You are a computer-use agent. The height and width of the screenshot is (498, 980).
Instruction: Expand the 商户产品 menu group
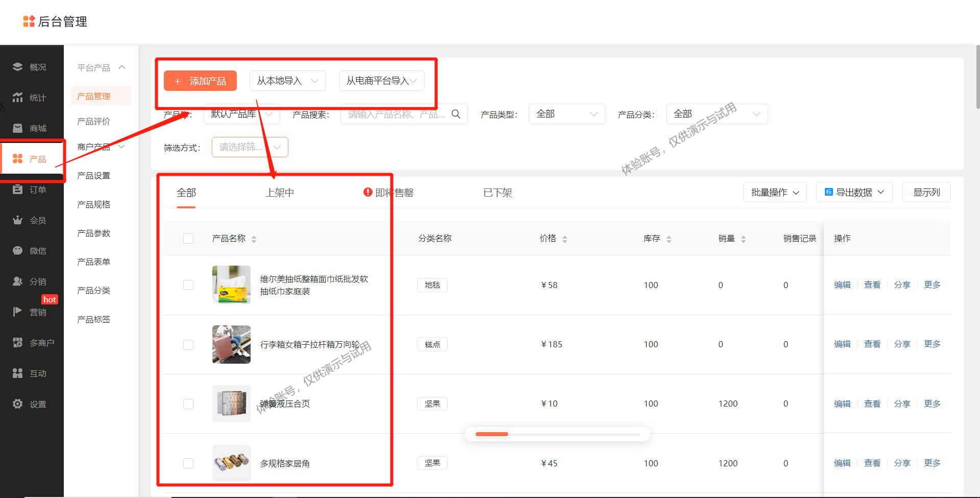(100, 147)
